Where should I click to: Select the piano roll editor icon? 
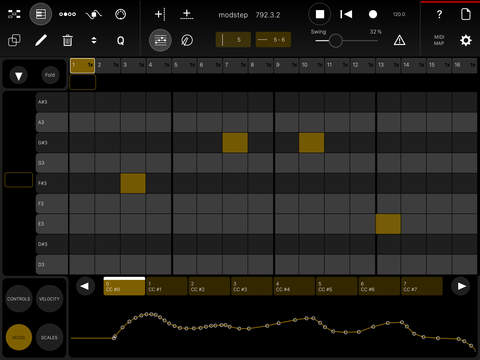pos(41,14)
